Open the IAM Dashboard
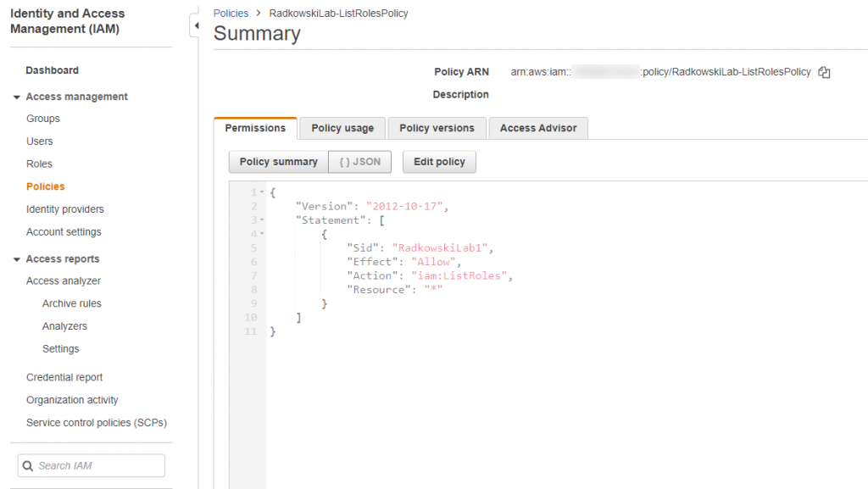 coord(52,70)
